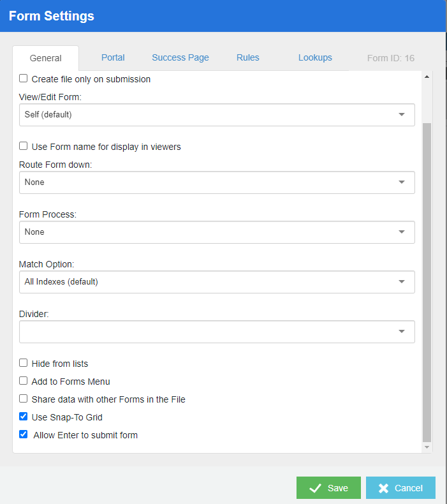Image resolution: width=447 pixels, height=504 pixels.
Task: Enable Create file only on submission
Action: pos(24,79)
